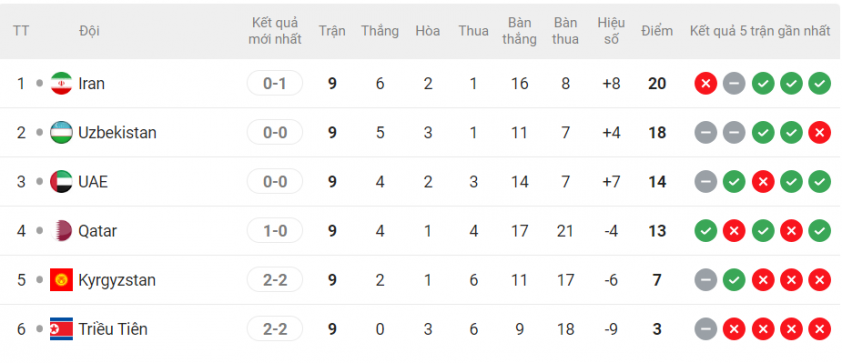Open Kyrgyzstan team name link

(x=117, y=280)
